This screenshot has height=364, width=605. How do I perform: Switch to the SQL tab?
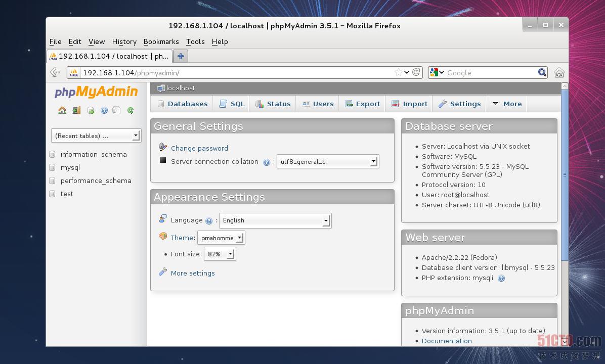[232, 104]
